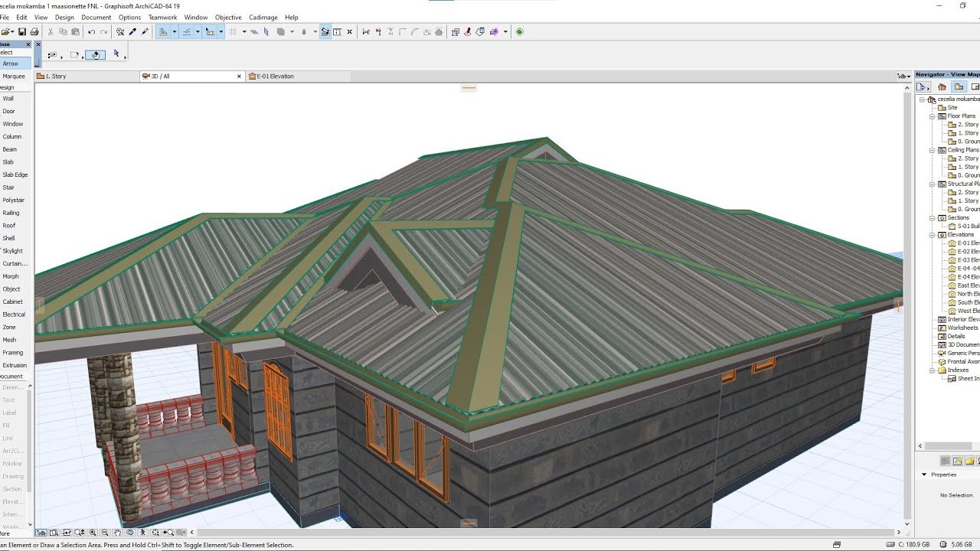980x551 pixels.
Task: Click the Print icon in the toolbar
Action: 34,31
